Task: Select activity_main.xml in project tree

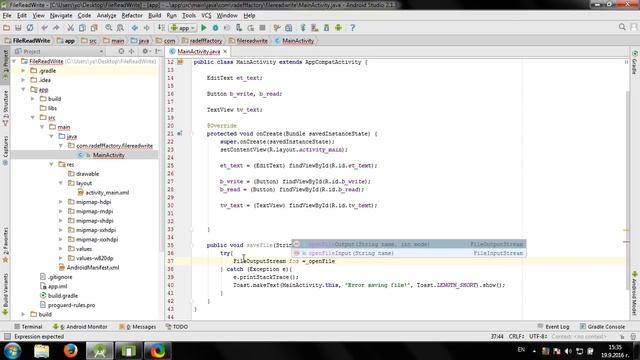Action: click(107, 193)
